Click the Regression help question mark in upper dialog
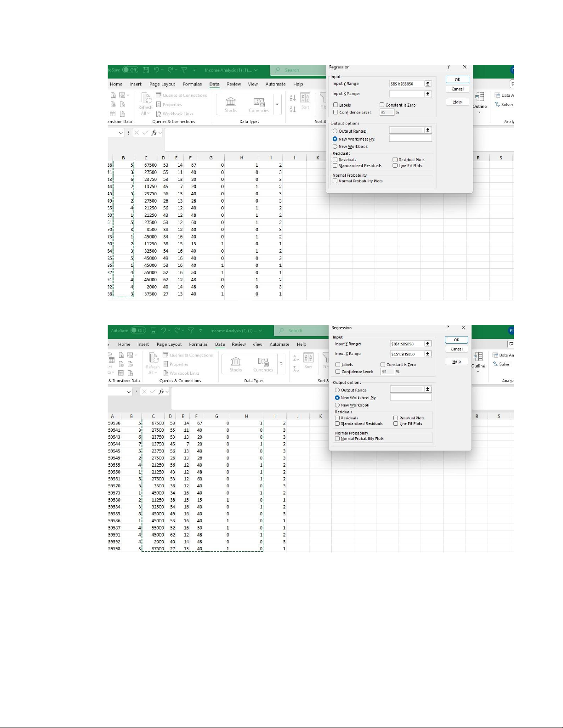The height and width of the screenshot is (728, 563). [x=449, y=67]
